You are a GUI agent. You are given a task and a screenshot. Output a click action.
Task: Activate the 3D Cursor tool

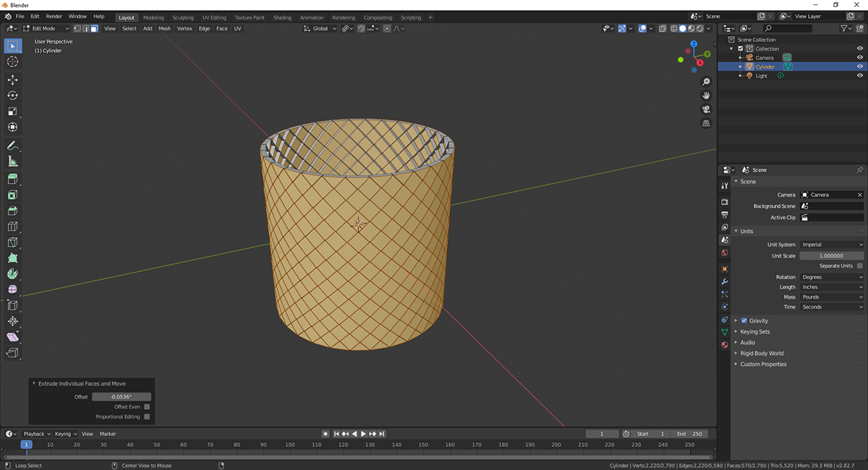(12, 62)
